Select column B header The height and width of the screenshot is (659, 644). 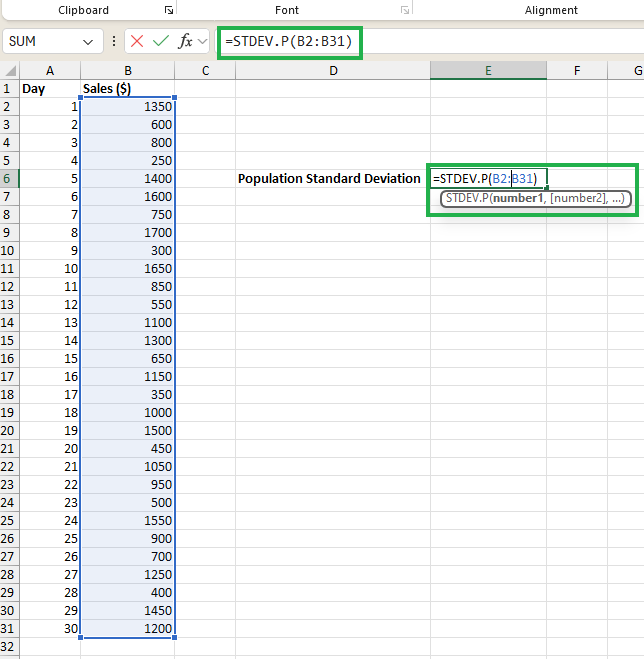pyautogui.click(x=128, y=71)
